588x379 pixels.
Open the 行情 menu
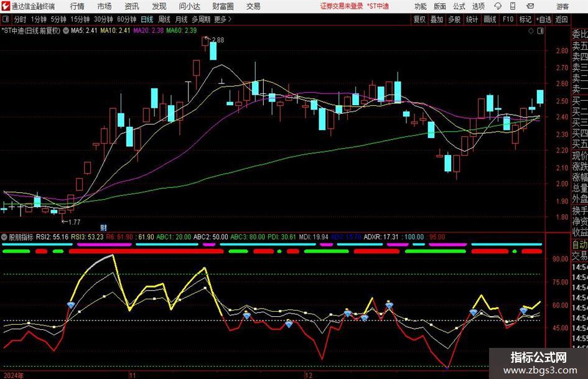(77, 6)
